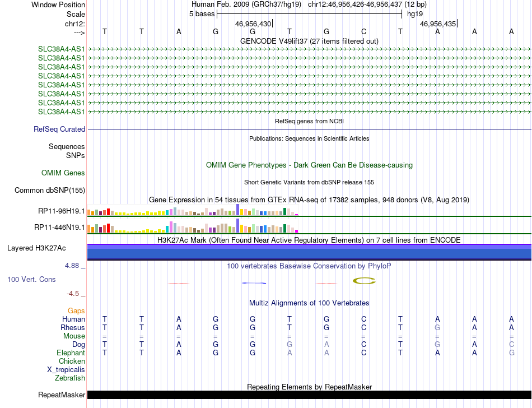532x408 pixels.
Task: Click the 4.88 PhyloP upper scale value
Action: pos(72,266)
